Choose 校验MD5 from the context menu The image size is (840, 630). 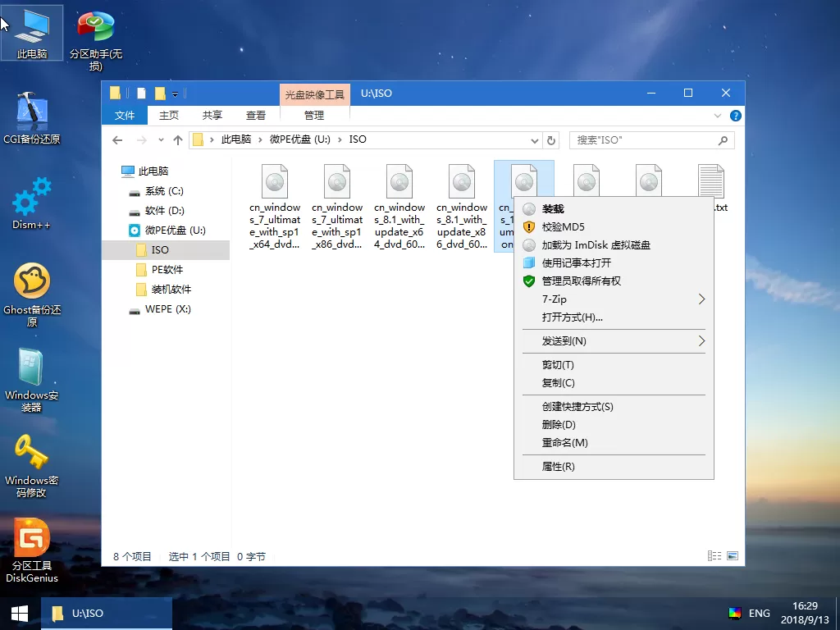click(562, 228)
